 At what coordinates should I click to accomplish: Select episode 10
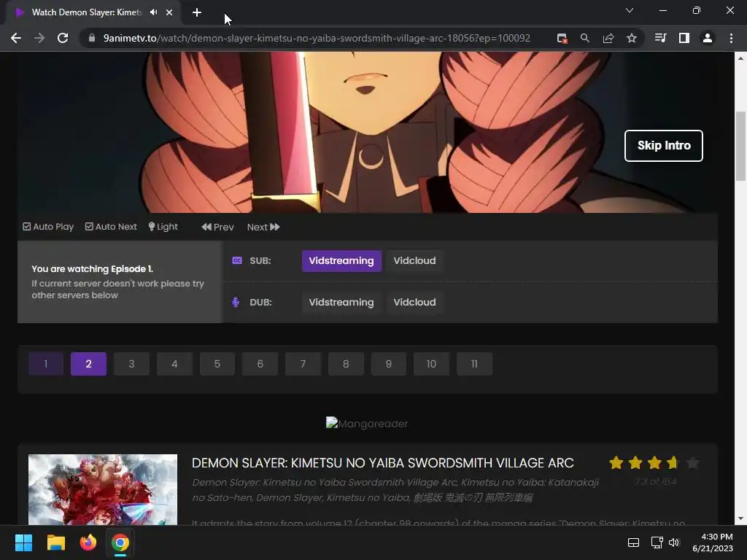pyautogui.click(x=432, y=364)
